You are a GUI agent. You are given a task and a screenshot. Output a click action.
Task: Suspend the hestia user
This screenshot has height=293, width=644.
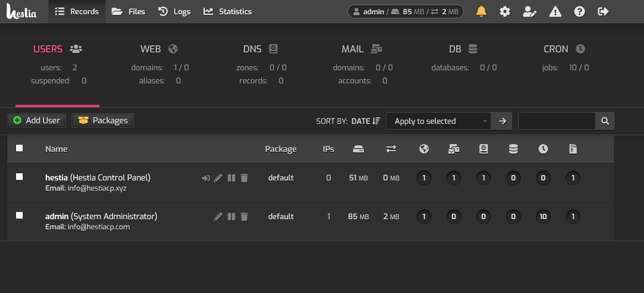tap(231, 178)
